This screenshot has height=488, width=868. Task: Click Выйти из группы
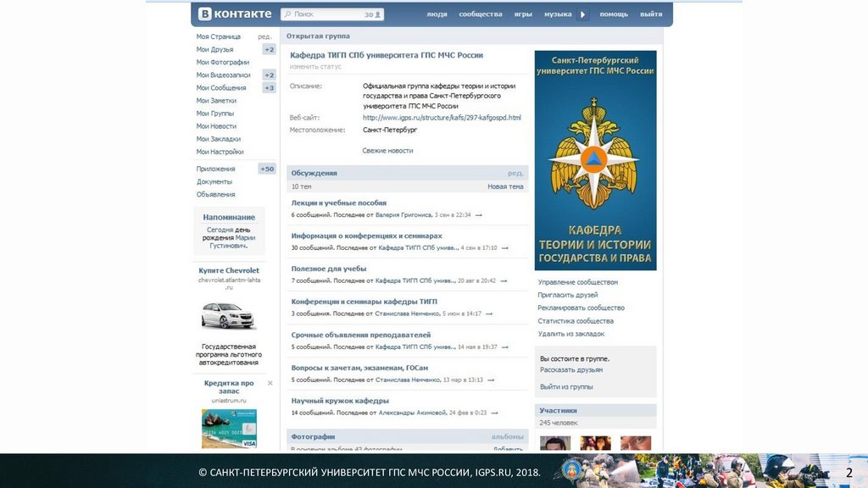(566, 386)
